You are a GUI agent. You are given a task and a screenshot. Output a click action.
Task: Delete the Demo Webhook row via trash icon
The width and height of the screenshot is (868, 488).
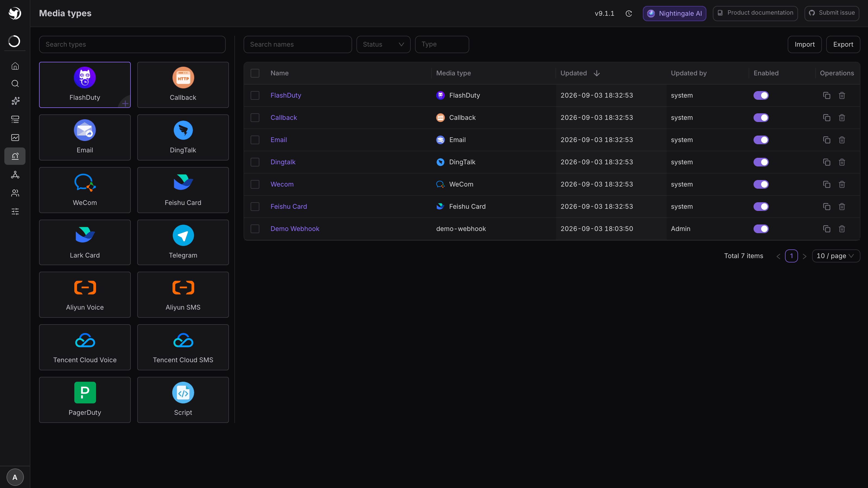click(842, 229)
